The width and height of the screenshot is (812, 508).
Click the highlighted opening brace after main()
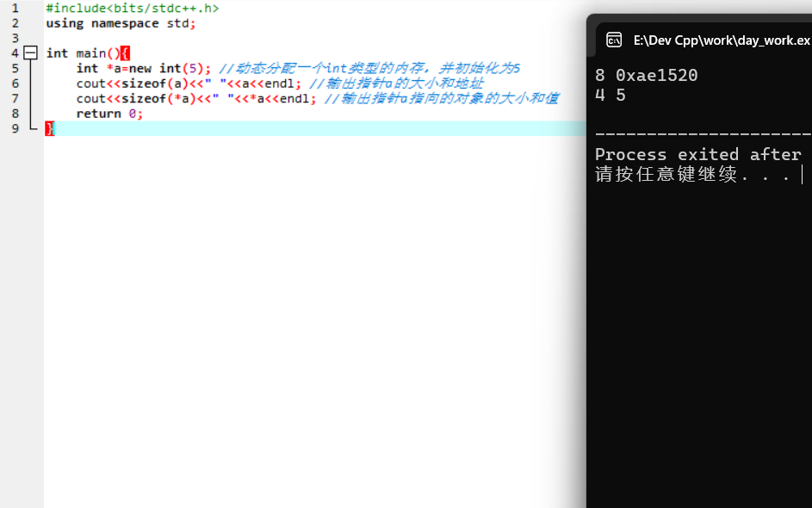click(x=125, y=53)
